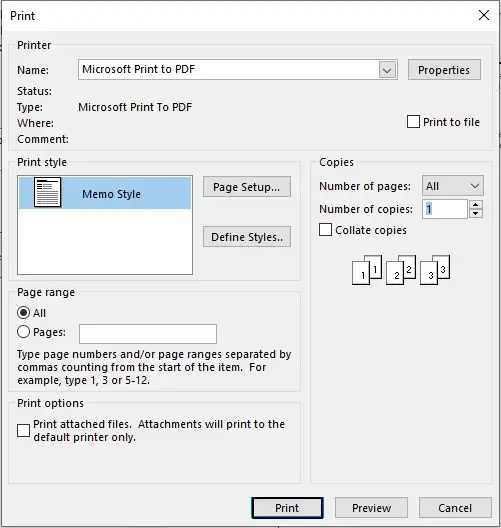Click the Number of copies field
Screen dimensions: 501x528
pyautogui.click(x=445, y=209)
